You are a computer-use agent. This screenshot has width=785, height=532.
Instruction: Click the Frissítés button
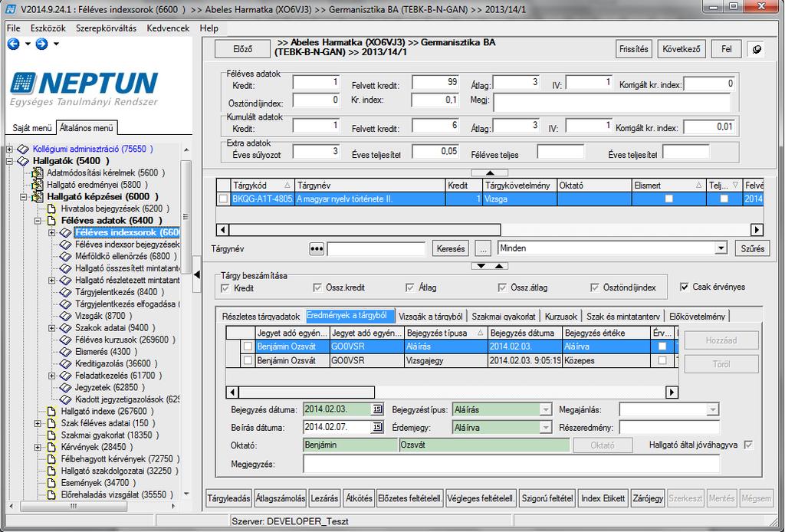pyautogui.click(x=634, y=49)
